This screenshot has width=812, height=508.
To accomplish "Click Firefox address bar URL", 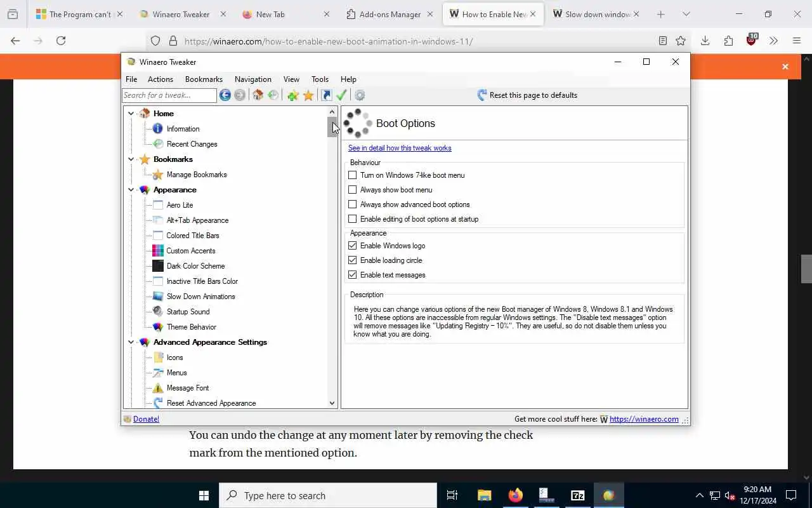I will (x=329, y=41).
